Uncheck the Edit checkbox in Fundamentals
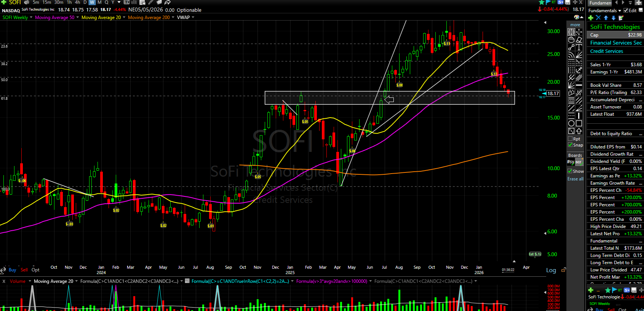The width and height of the screenshot is (644, 311). (626, 10)
